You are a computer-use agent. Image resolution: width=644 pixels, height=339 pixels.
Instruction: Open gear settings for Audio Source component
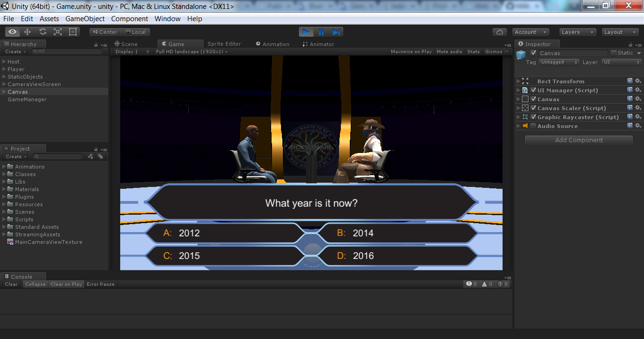[x=638, y=126]
